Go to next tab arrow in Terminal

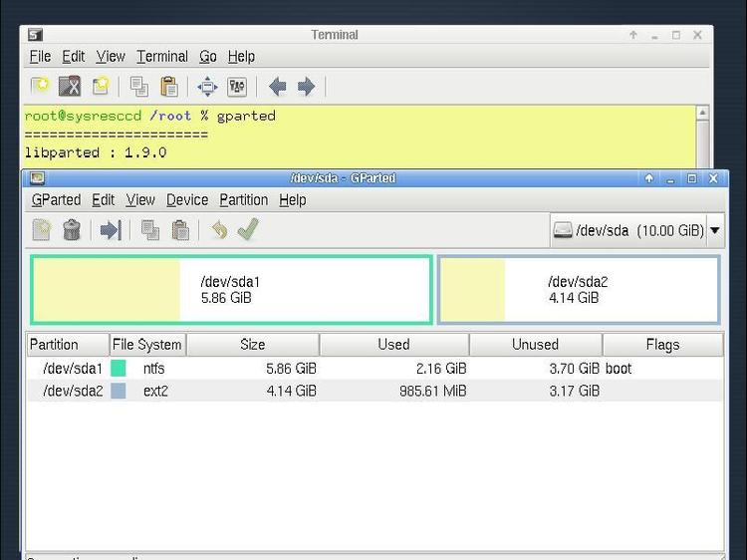[x=307, y=87]
